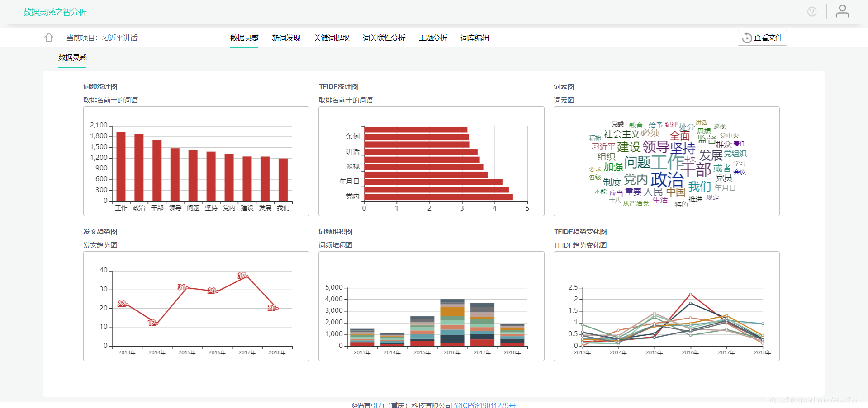This screenshot has height=408, width=868.
Task: Click the 2015年 stacked bar in 词频堆积图
Action: coord(422,331)
